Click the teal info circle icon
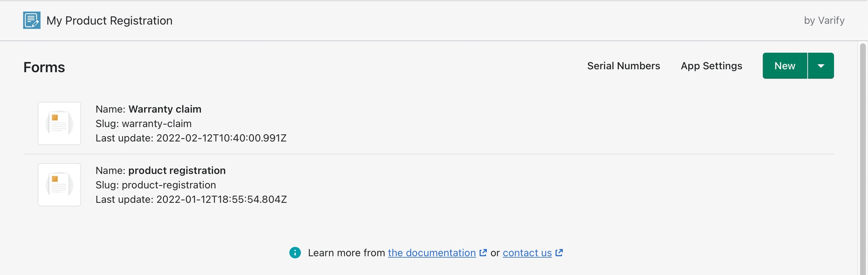Screen dimensions: 868x275 pos(295,253)
